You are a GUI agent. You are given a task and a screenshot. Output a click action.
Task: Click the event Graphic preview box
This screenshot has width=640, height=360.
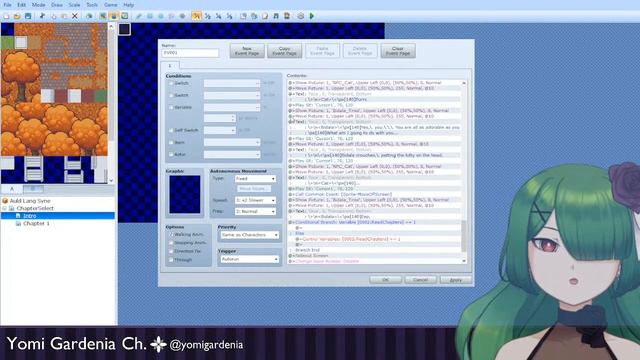pos(185,195)
